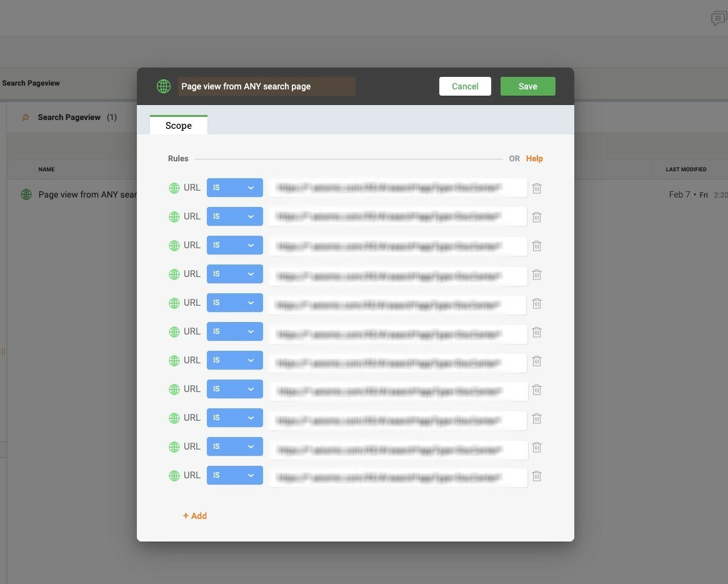The width and height of the screenshot is (728, 584).
Task: Open the IS dropdown of the sixth rule
Action: 234,332
